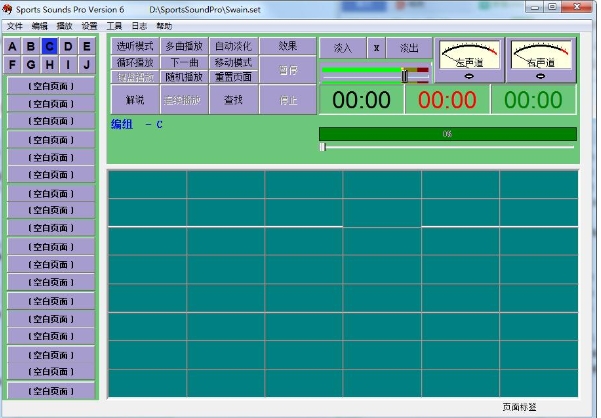Click the black 00:00 elapsed timer
The image size is (601, 418).
pyautogui.click(x=361, y=100)
